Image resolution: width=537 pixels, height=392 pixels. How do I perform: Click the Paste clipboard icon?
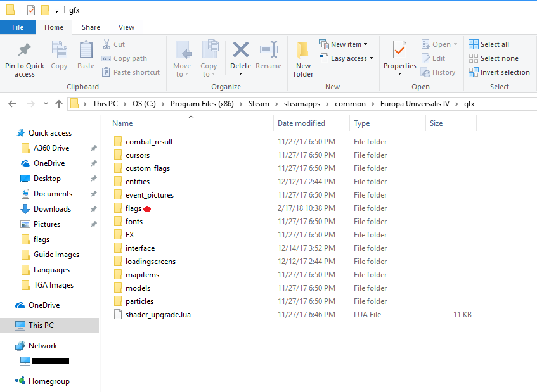86,49
